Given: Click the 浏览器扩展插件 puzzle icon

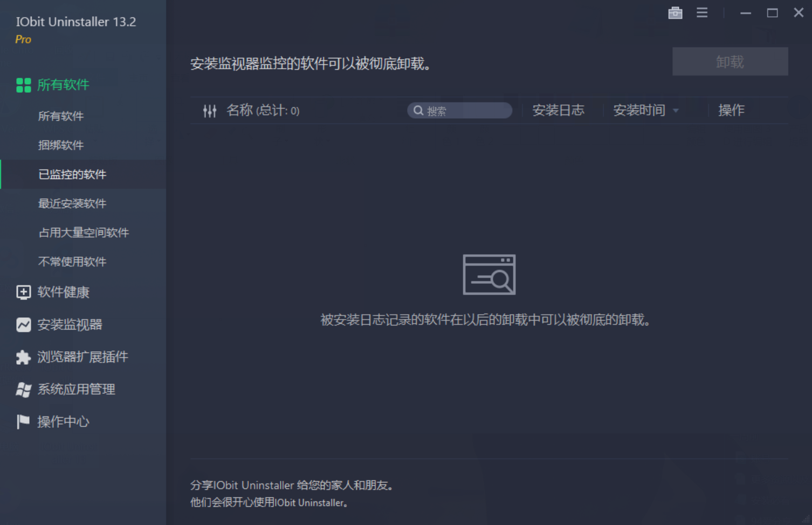Looking at the screenshot, I should tap(24, 357).
